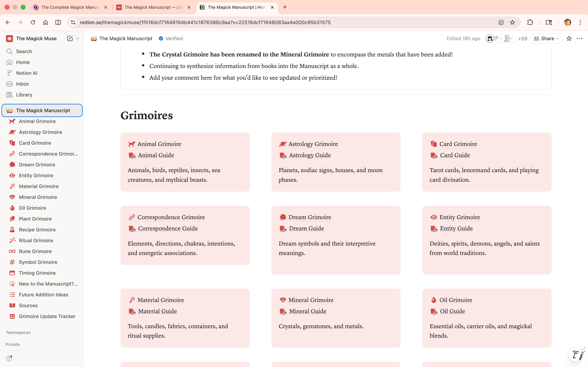Expand The Magick Muse workspace dropdown chevron
The image size is (588, 367).
coord(78,38)
